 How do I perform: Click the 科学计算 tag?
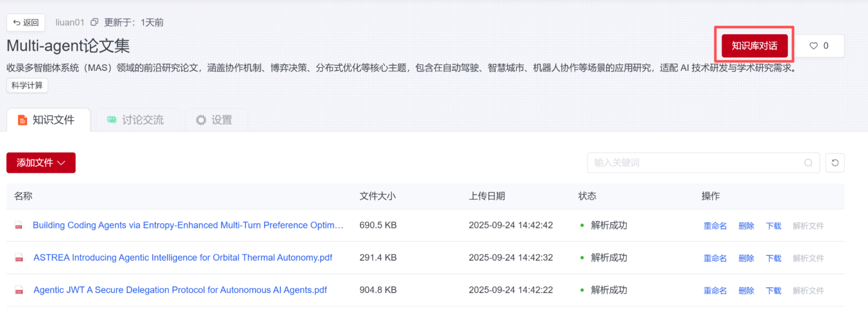click(x=27, y=86)
